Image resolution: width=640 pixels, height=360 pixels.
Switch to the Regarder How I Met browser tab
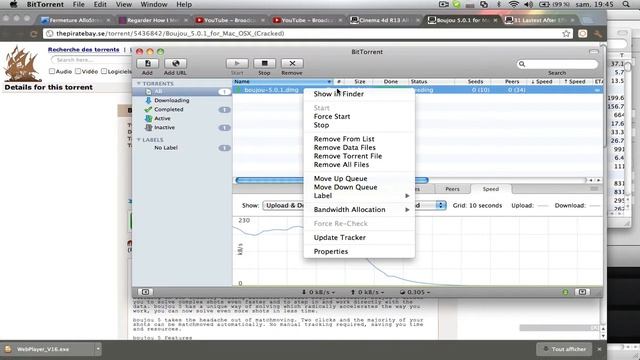click(x=153, y=20)
